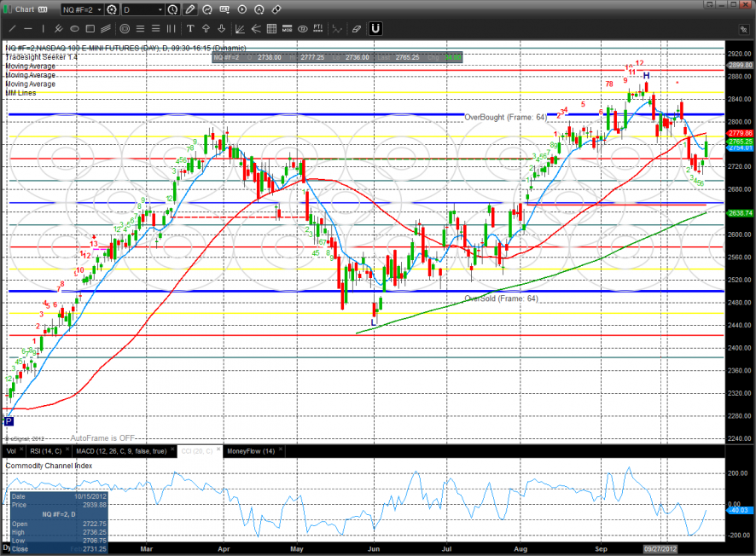Click the bar replay play icon
This screenshot has height=556, width=756.
[242, 9]
